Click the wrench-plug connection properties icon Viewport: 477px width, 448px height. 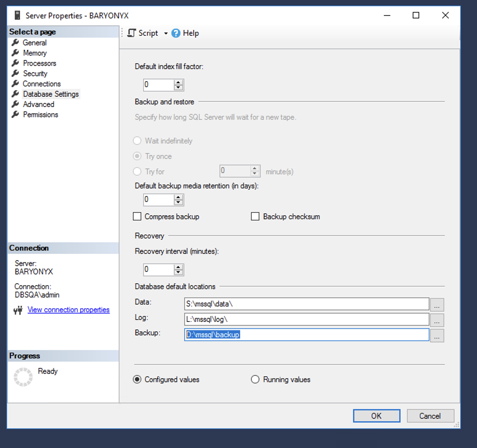[17, 310]
